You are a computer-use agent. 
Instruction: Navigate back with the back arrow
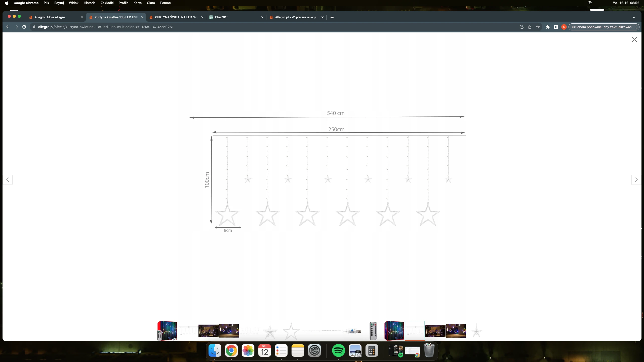(8, 27)
